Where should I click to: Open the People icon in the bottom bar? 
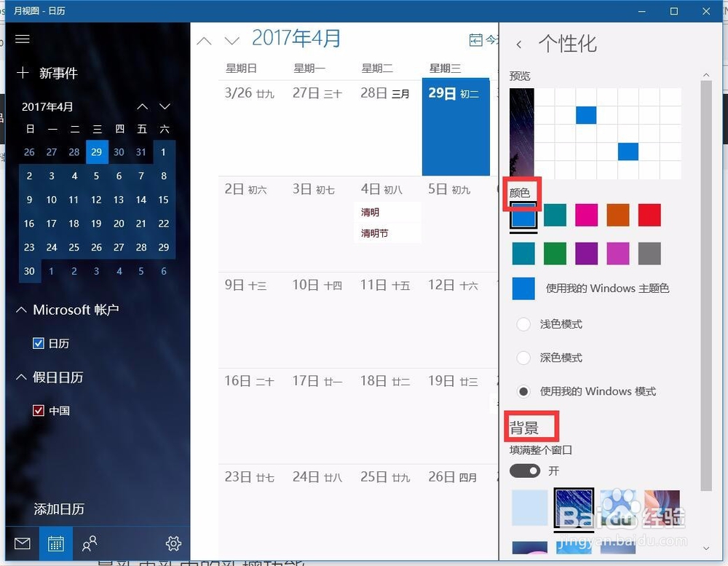[x=90, y=543]
